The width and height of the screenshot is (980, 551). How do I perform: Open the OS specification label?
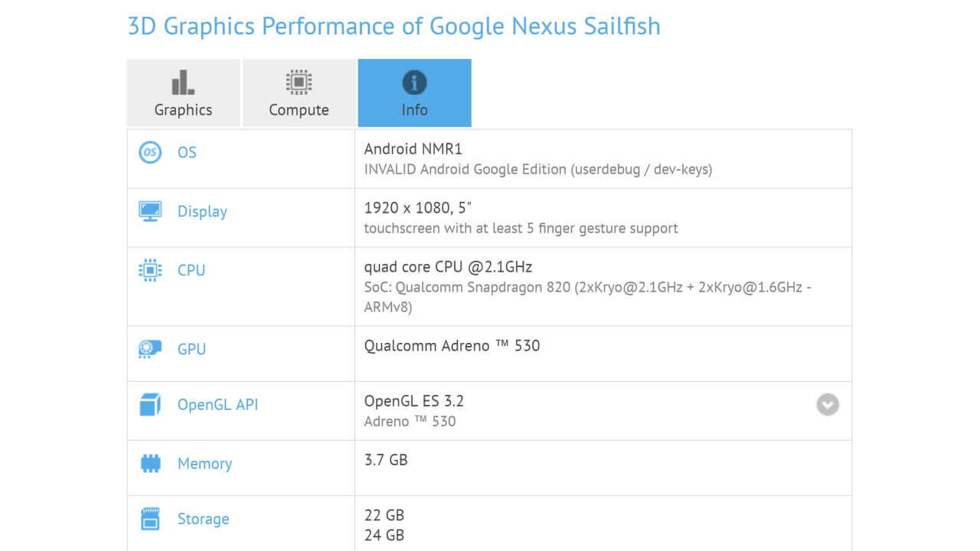coord(186,152)
